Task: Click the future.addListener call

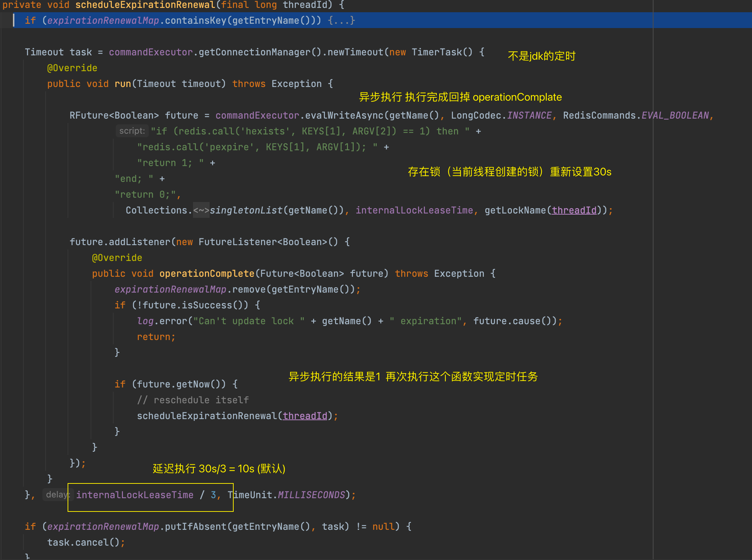Action: pos(120,242)
